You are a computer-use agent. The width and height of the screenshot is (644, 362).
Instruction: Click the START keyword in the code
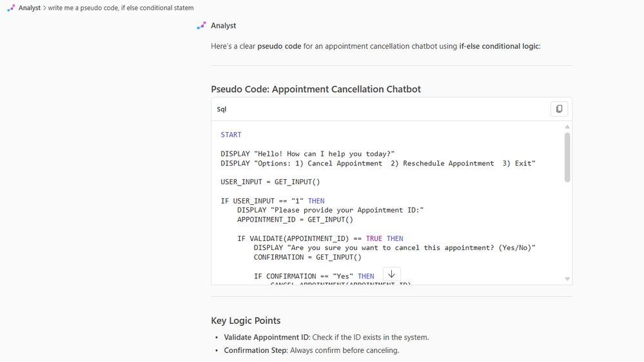click(x=231, y=135)
